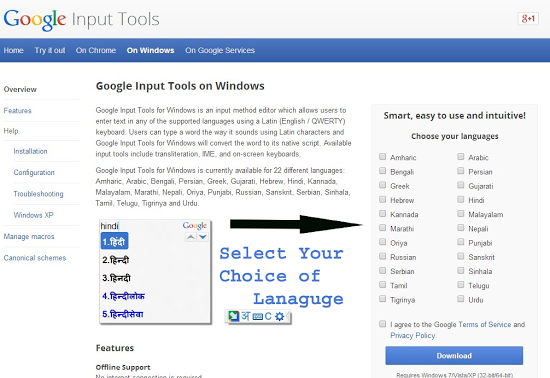Open Features link in the sidebar
550x378 pixels.
[x=18, y=111]
